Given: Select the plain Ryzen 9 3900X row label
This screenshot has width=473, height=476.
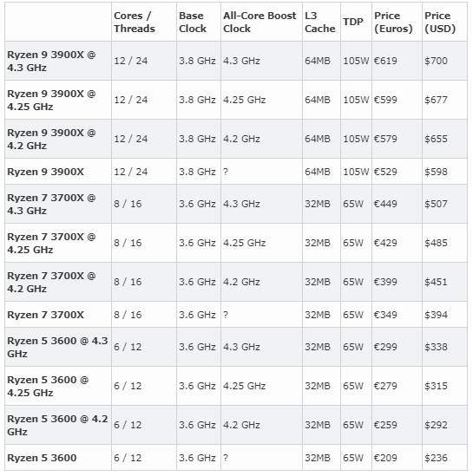Looking at the screenshot, I should click(46, 172).
